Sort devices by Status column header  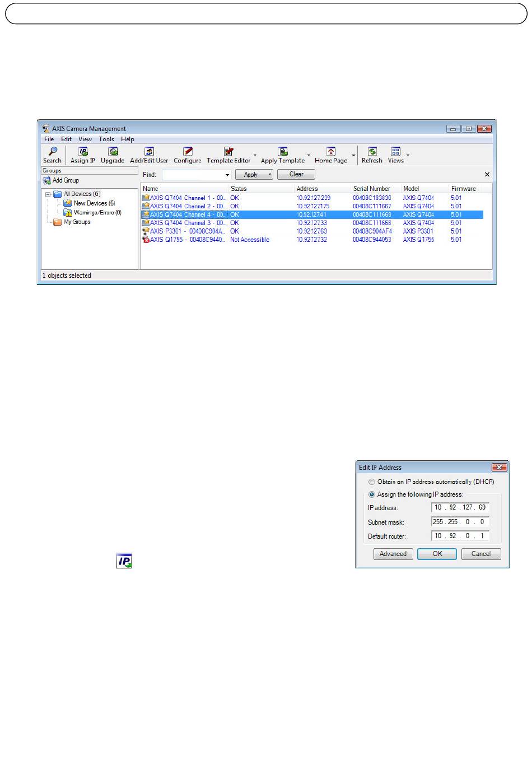click(x=262, y=189)
